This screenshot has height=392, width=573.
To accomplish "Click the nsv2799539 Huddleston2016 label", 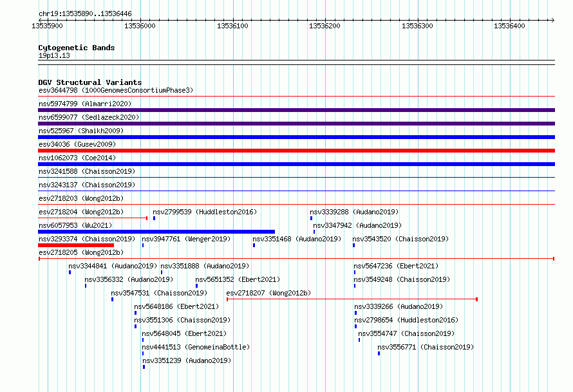I will pos(205,212).
